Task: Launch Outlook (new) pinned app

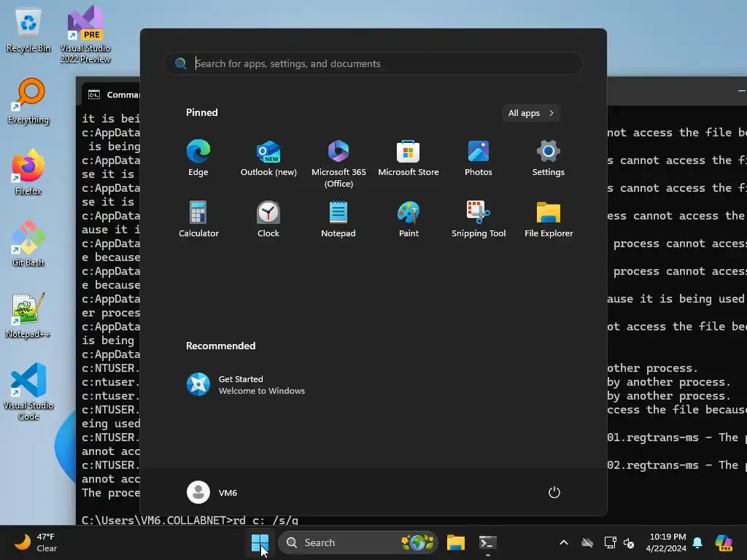Action: pos(268,158)
